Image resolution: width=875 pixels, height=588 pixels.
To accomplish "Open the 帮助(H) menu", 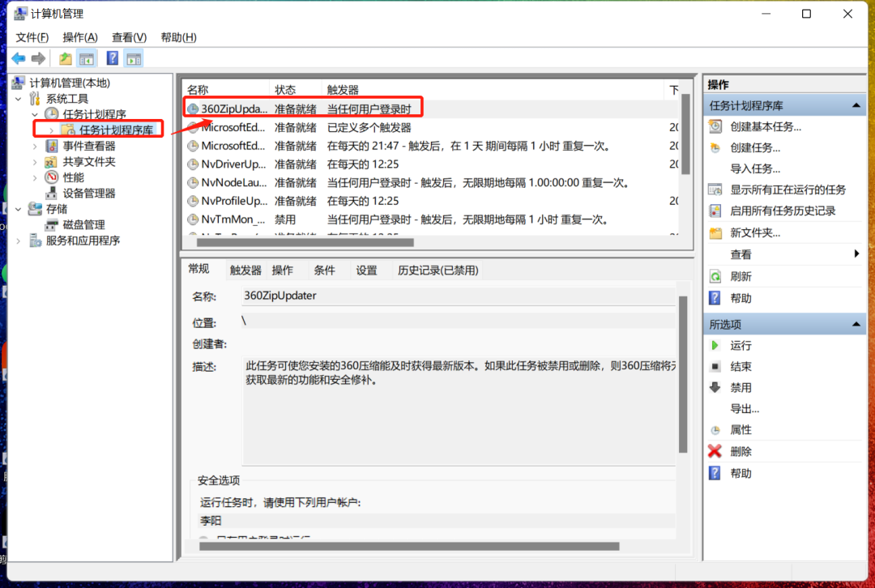I will pyautogui.click(x=178, y=37).
